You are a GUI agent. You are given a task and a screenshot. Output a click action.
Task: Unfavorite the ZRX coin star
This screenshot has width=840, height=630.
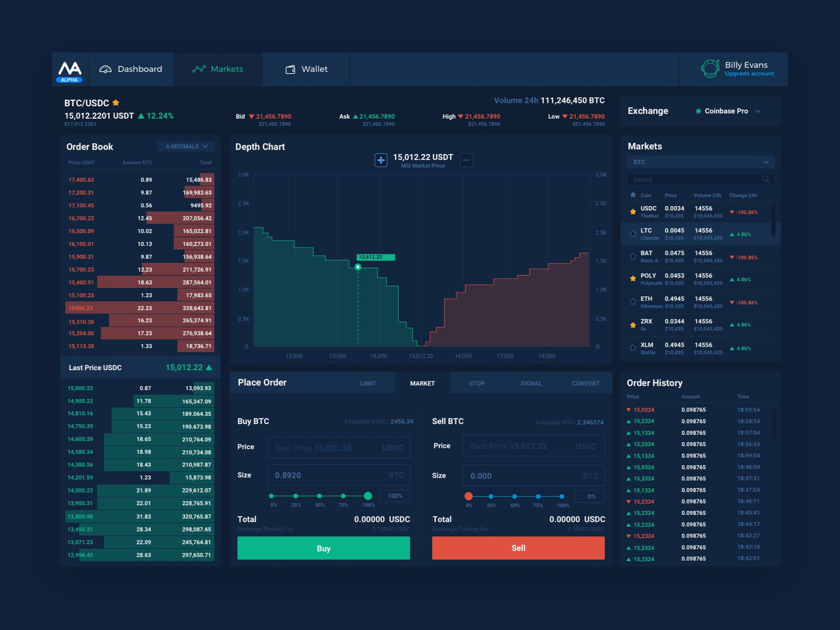tap(632, 325)
